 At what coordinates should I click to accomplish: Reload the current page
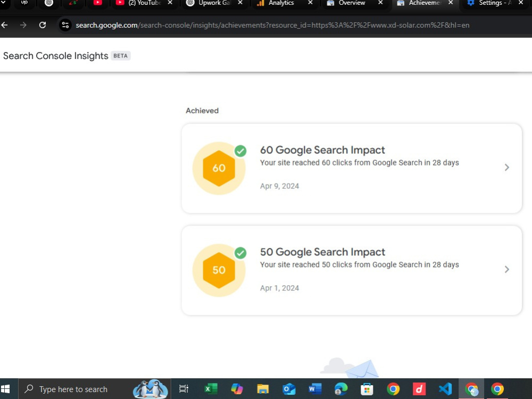click(x=43, y=25)
